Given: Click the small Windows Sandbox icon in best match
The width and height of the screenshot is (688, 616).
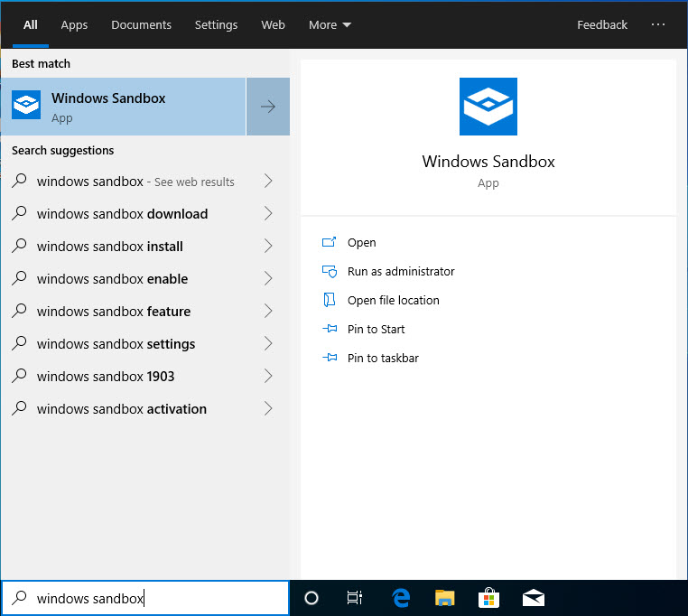Looking at the screenshot, I should [x=26, y=105].
